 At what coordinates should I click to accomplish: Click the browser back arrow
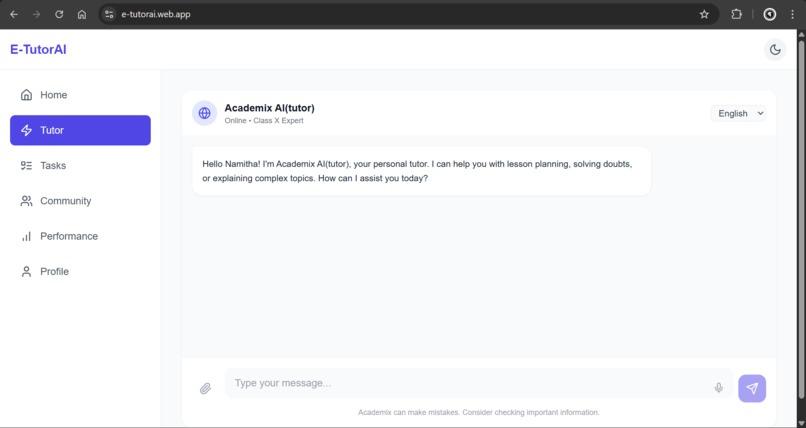[x=14, y=14]
